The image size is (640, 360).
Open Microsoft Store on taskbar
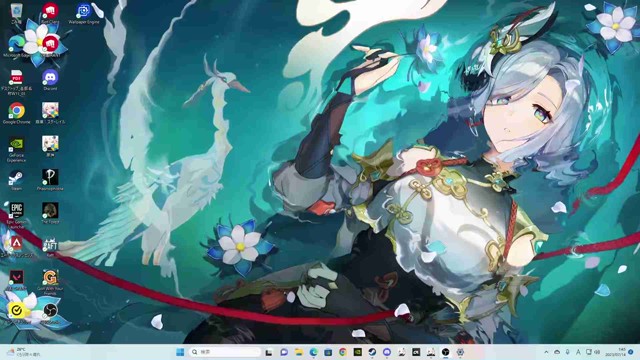click(328, 352)
